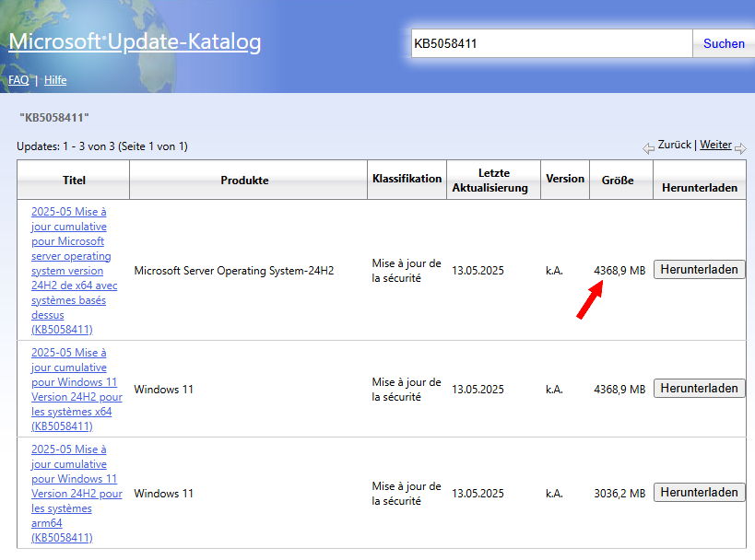Viewport: 755px width, 560px height.
Task: Click inside the KB5058411 search field
Action: coord(550,42)
